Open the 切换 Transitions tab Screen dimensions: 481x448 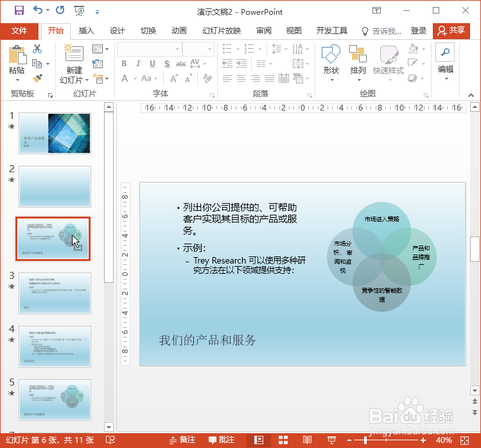[148, 31]
